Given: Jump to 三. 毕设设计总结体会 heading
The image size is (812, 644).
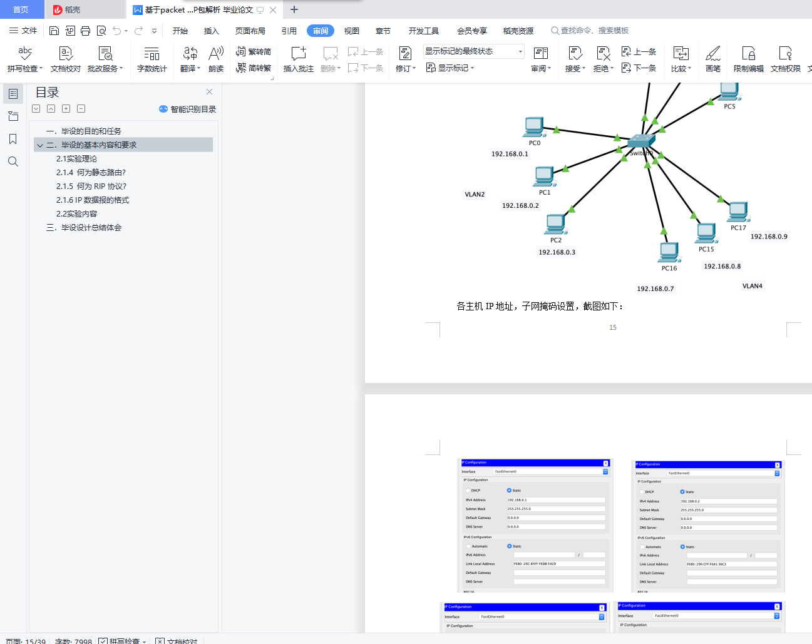Looking at the screenshot, I should click(x=84, y=228).
